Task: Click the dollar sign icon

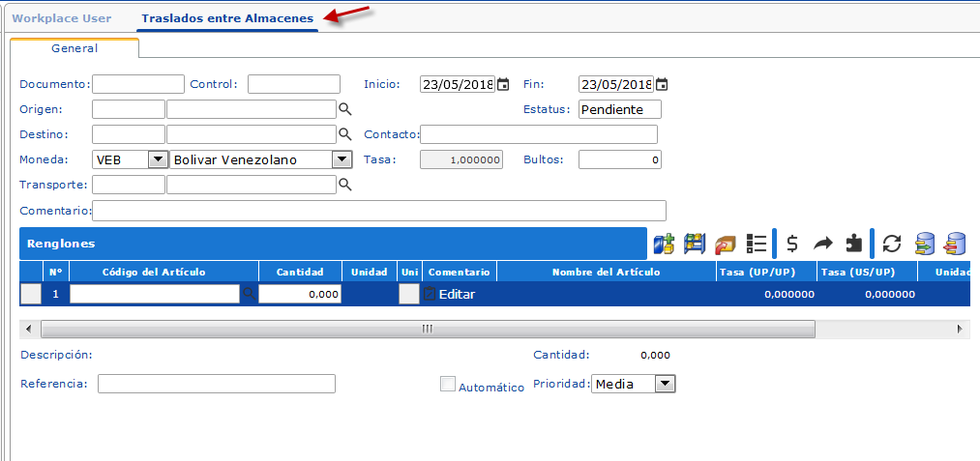Action: 792,244
